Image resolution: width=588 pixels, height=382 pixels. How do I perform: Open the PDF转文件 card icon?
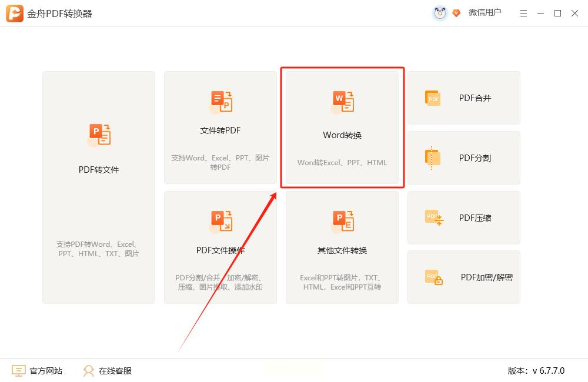(x=99, y=135)
